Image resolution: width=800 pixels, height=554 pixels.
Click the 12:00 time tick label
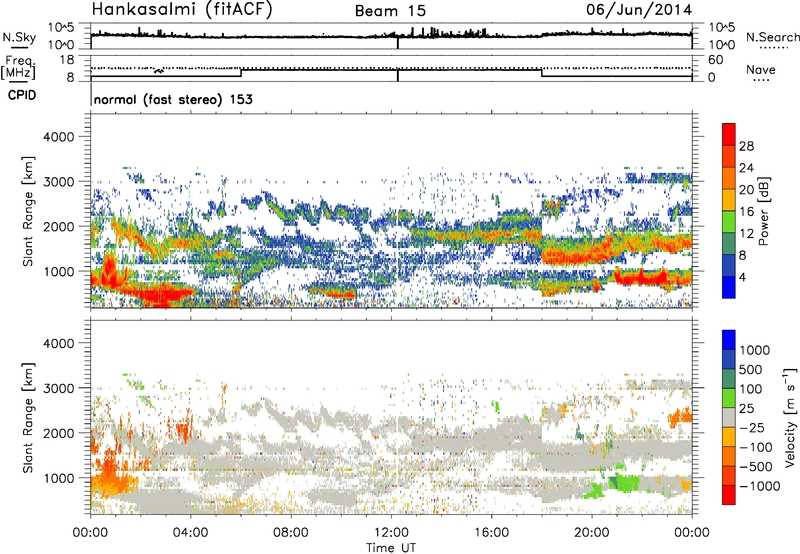coord(391,533)
